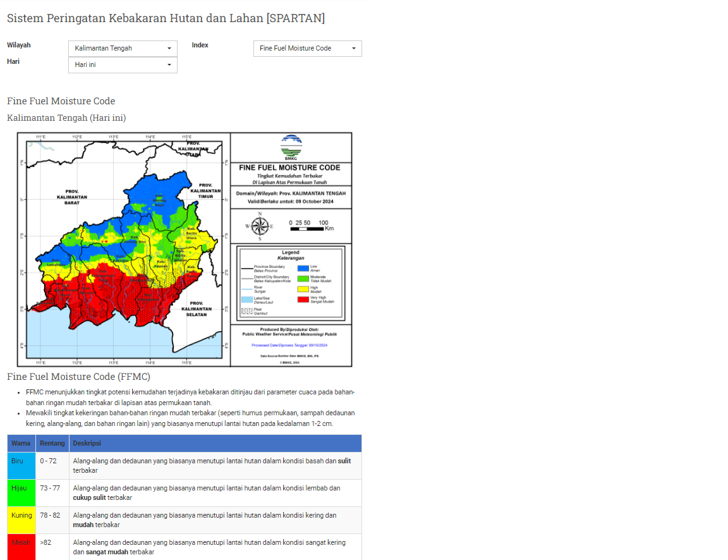Click the Hijau color cell in table
Screen dimensions: 728x560
(x=21, y=492)
